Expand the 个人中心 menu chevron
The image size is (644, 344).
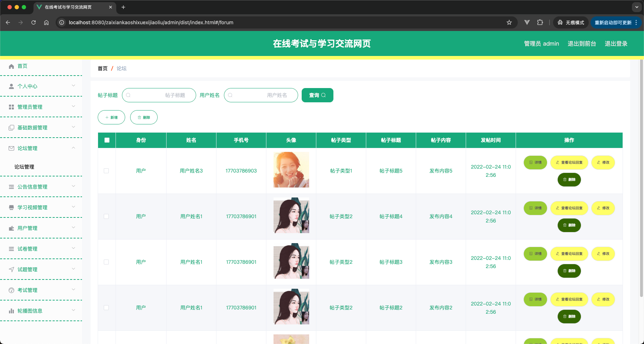point(73,86)
